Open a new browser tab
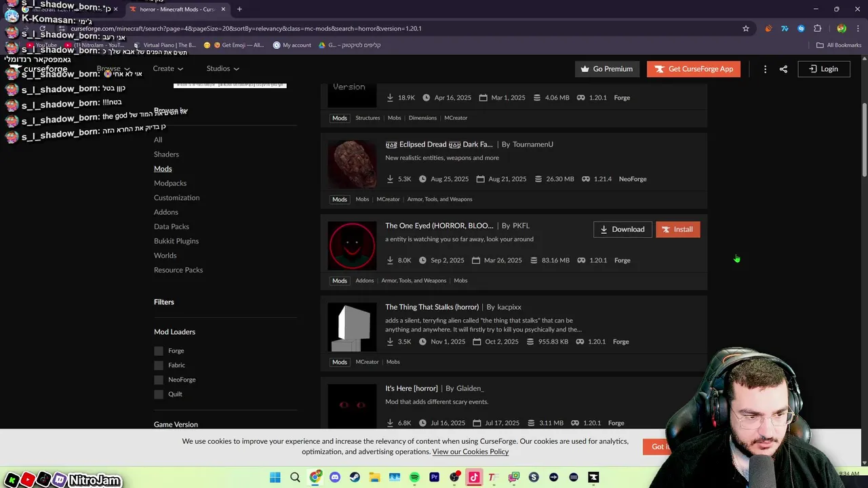 [239, 9]
